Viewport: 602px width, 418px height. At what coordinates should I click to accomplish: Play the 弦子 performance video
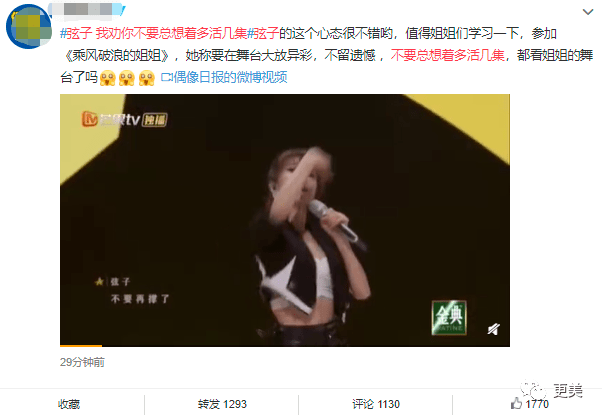click(285, 220)
